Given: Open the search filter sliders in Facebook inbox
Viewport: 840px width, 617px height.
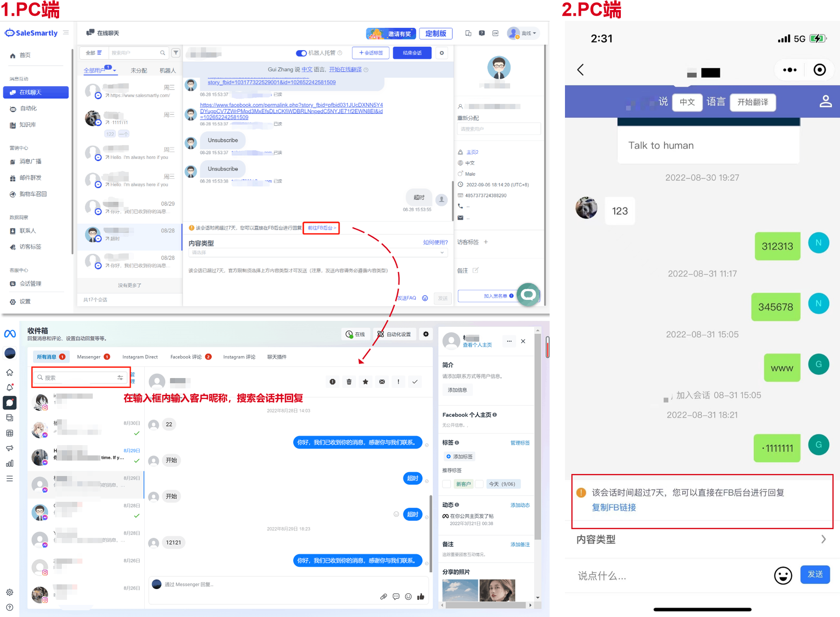Looking at the screenshot, I should [120, 378].
